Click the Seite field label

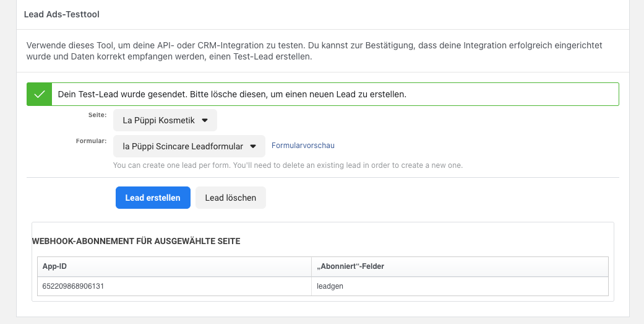coord(97,115)
